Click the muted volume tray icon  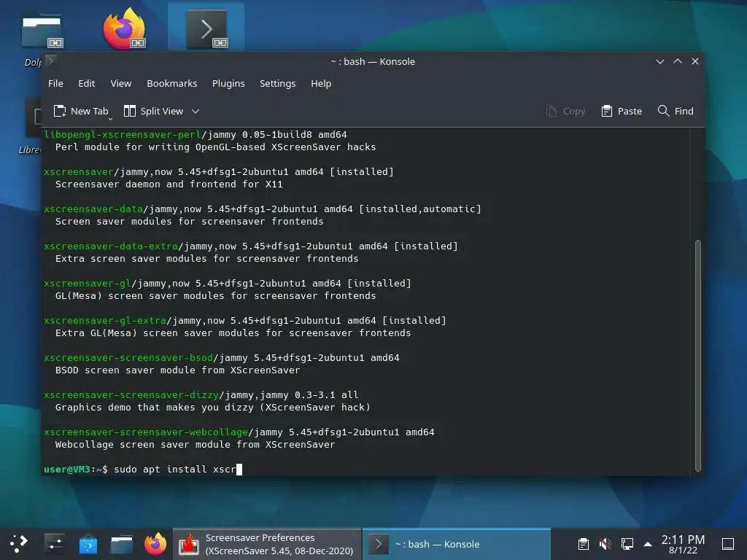[x=605, y=544]
